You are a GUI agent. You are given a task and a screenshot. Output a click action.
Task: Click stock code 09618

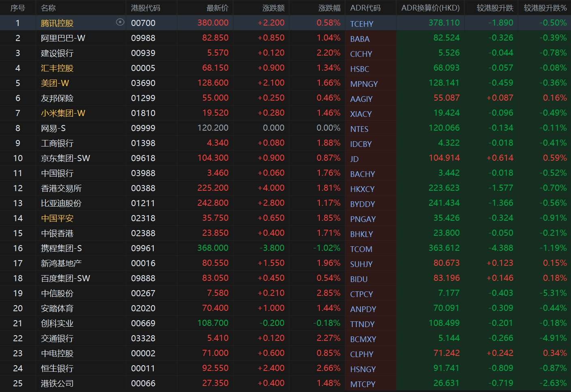tap(143, 158)
